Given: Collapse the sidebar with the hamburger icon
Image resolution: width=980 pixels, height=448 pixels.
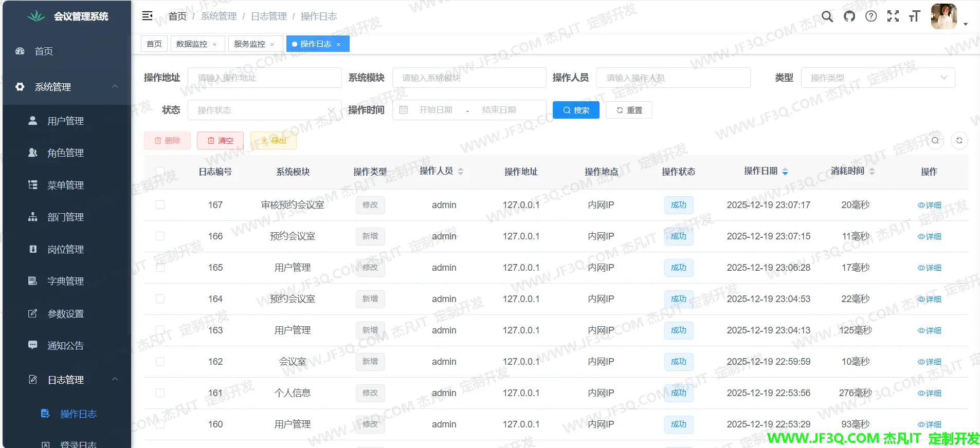Looking at the screenshot, I should [x=148, y=16].
